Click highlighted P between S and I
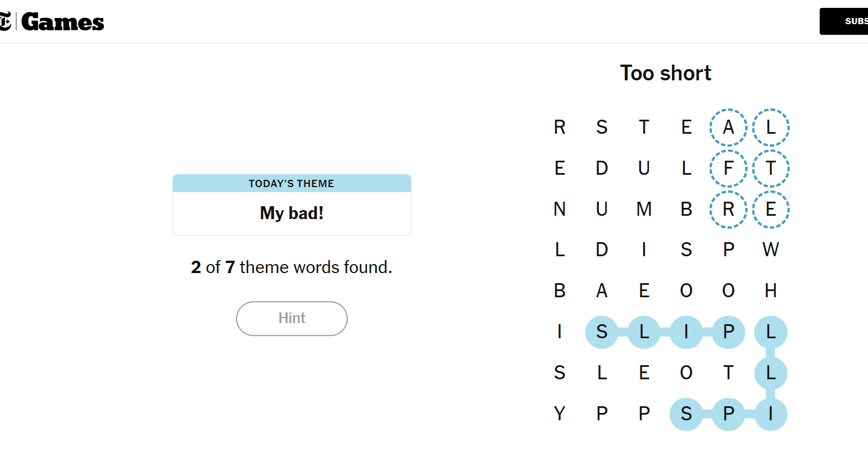The image size is (868, 454). pos(728,414)
